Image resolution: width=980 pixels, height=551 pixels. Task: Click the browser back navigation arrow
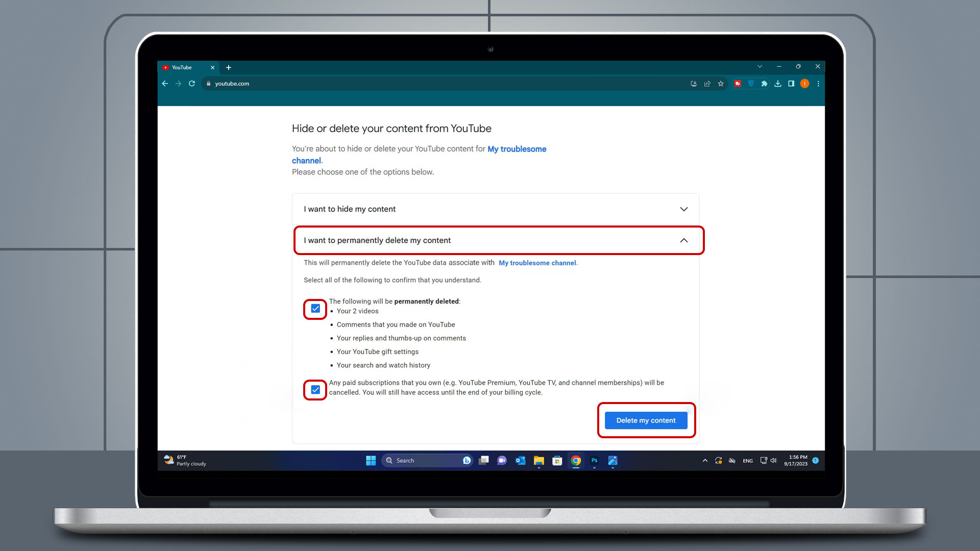(165, 84)
